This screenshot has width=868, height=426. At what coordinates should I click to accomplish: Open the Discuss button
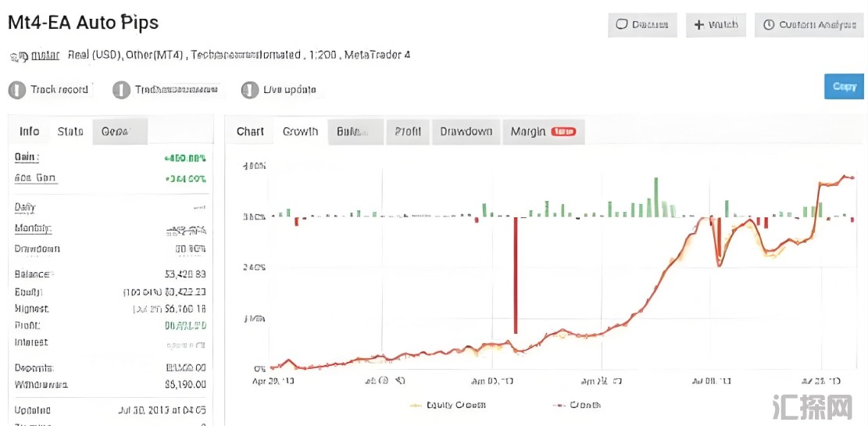pos(642,25)
